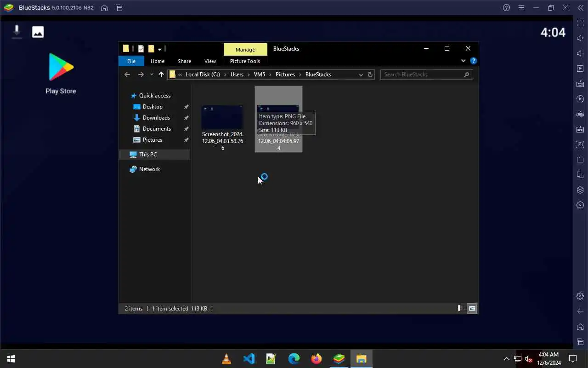Select This PC in navigation pane
The height and width of the screenshot is (368, 588).
[154, 155]
